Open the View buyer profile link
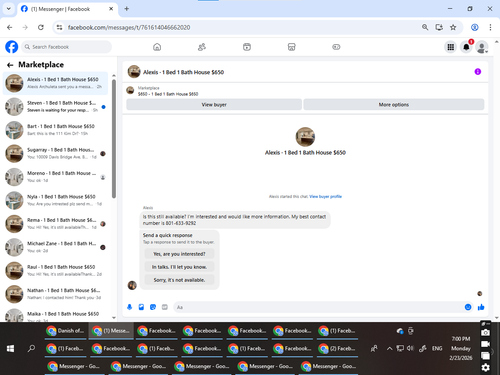The image size is (500, 375). click(325, 196)
